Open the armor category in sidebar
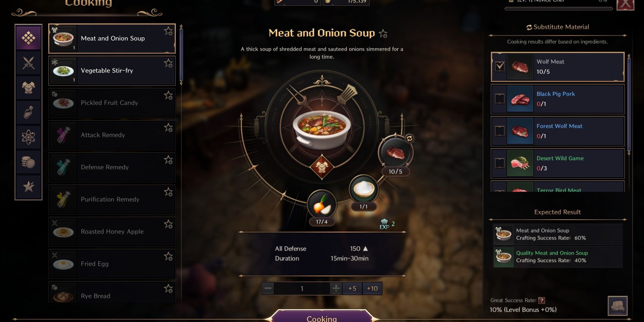Screen dimensions: 644x322 pos(29,87)
